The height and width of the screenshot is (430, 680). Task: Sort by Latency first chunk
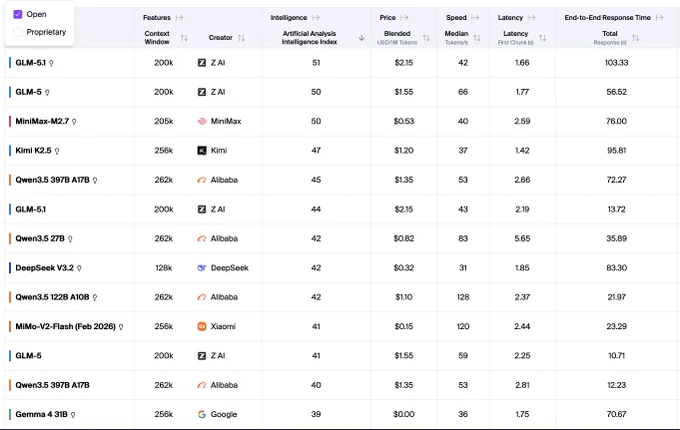[542, 38]
